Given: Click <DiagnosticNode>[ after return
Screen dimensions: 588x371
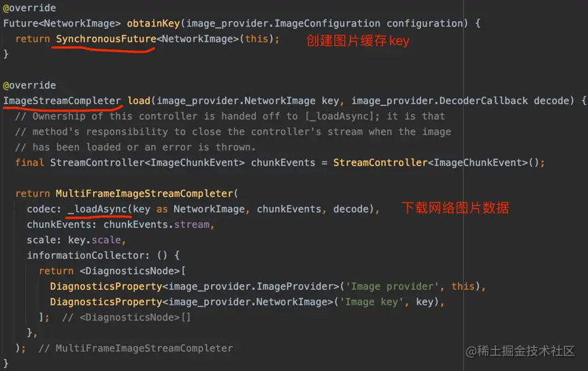Looking at the screenshot, I should point(133,271).
